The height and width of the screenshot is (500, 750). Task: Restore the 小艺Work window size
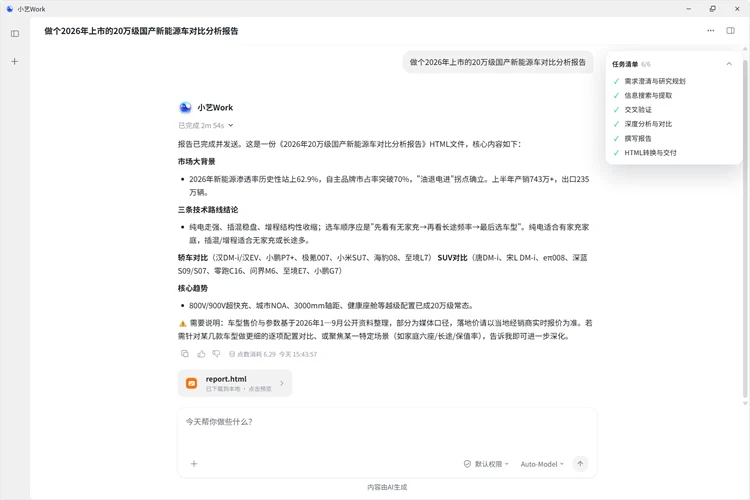tap(713, 9)
